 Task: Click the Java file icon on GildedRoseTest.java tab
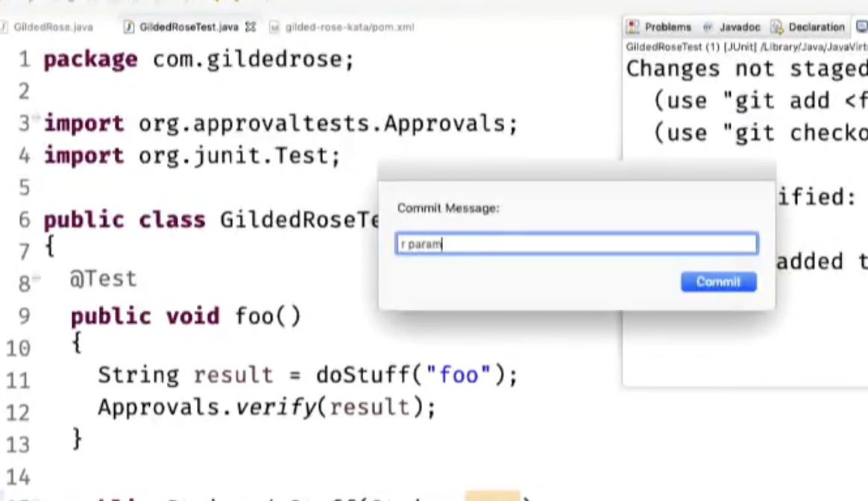[x=128, y=27]
